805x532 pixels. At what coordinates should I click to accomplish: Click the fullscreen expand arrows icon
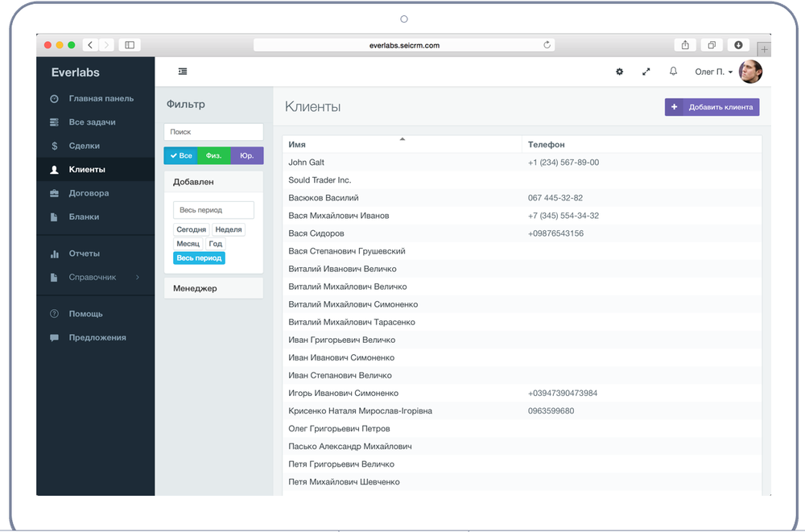point(646,72)
